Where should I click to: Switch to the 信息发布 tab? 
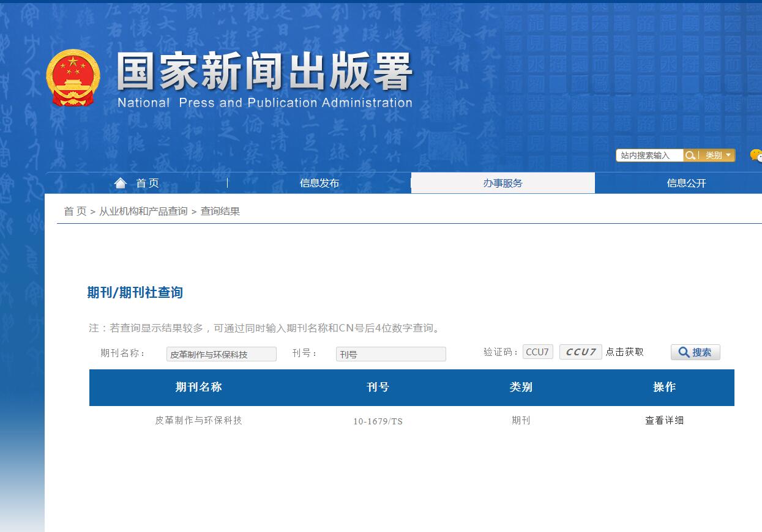tap(319, 182)
